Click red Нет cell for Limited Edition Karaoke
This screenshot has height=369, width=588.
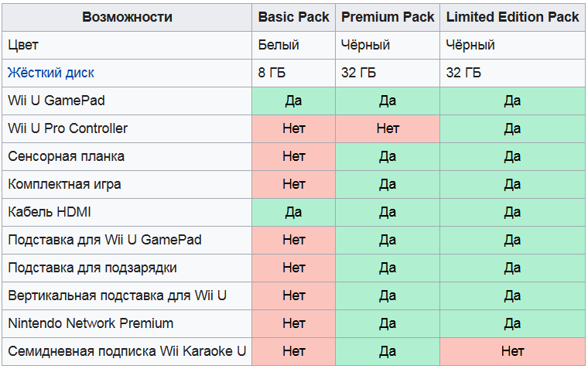pyautogui.click(x=512, y=351)
